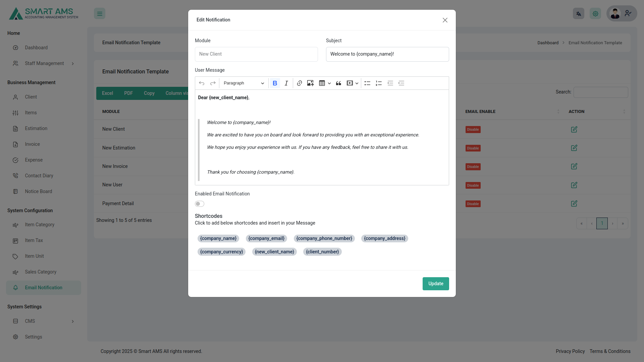This screenshot has height=362, width=644.
Task: Open the Estimation sidebar menu item
Action: (36, 128)
